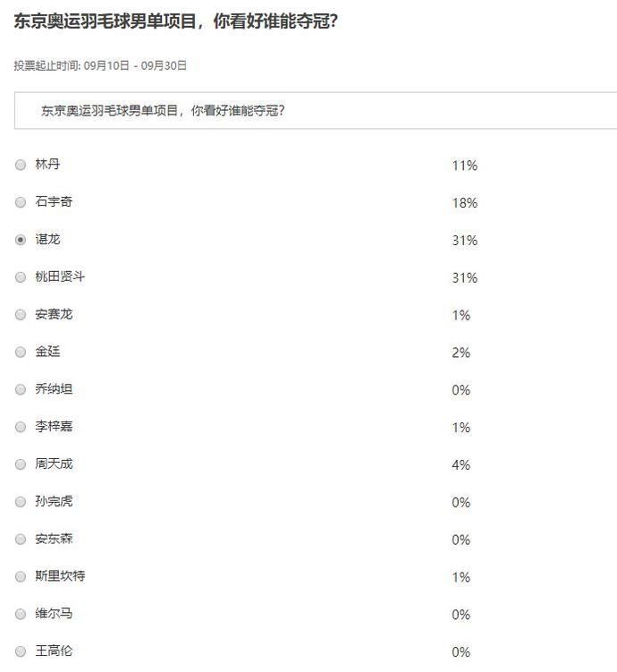This screenshot has width=617, height=672.
Task: Select the radio button for 李梓嘉
Action: click(x=21, y=428)
